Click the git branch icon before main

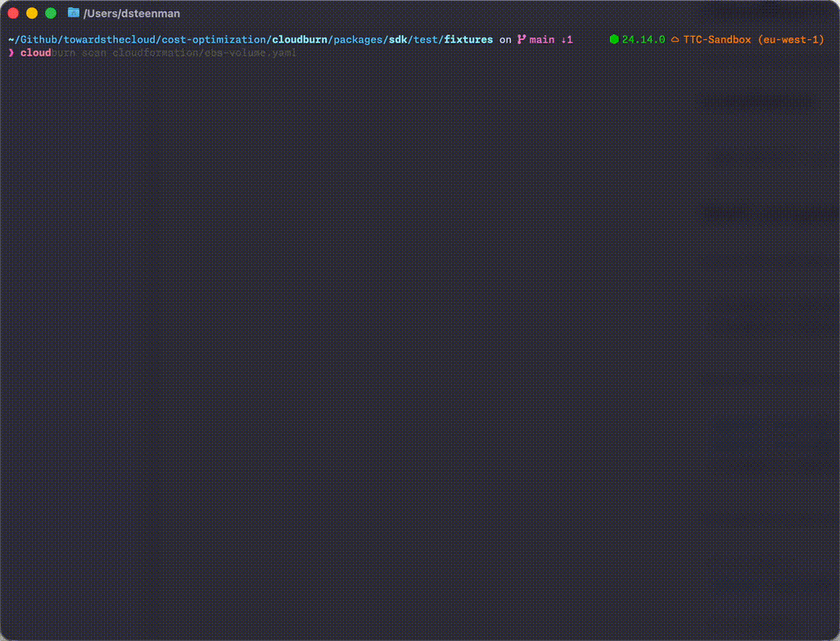[522, 39]
